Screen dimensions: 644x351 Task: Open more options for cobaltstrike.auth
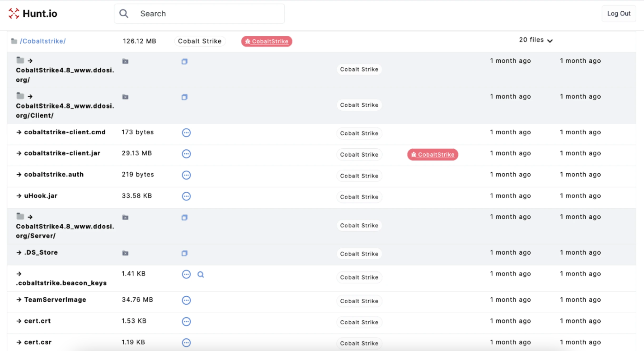186,175
